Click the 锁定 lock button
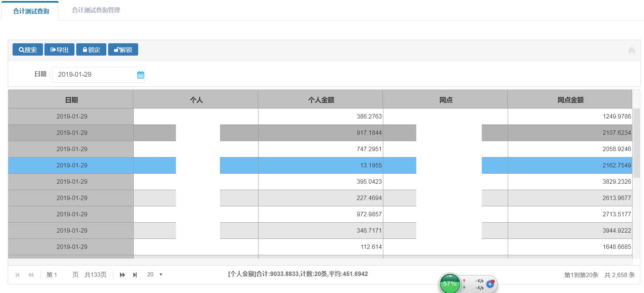 [x=91, y=50]
